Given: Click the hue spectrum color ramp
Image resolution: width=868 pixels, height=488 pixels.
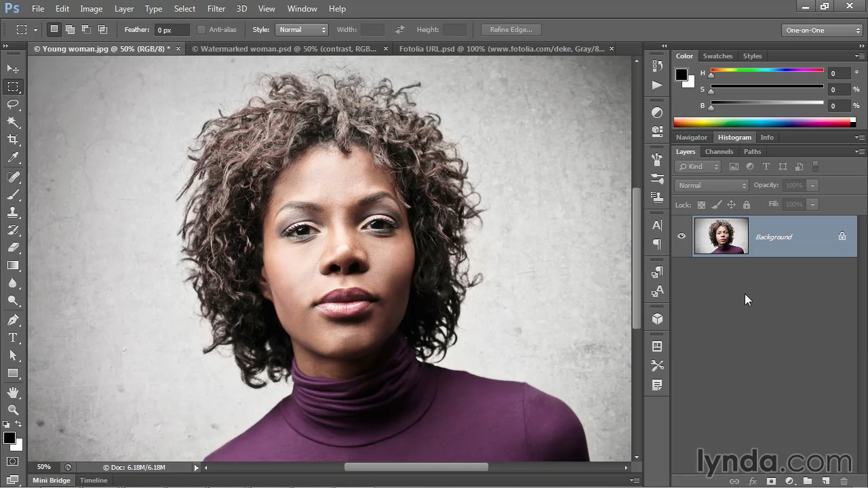Looking at the screenshot, I should 762,123.
